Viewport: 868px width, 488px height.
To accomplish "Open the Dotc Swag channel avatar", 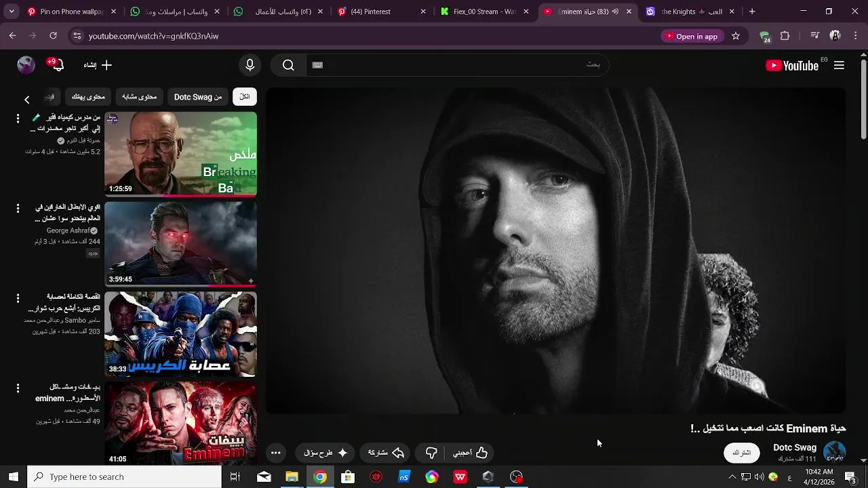I will pos(834,453).
